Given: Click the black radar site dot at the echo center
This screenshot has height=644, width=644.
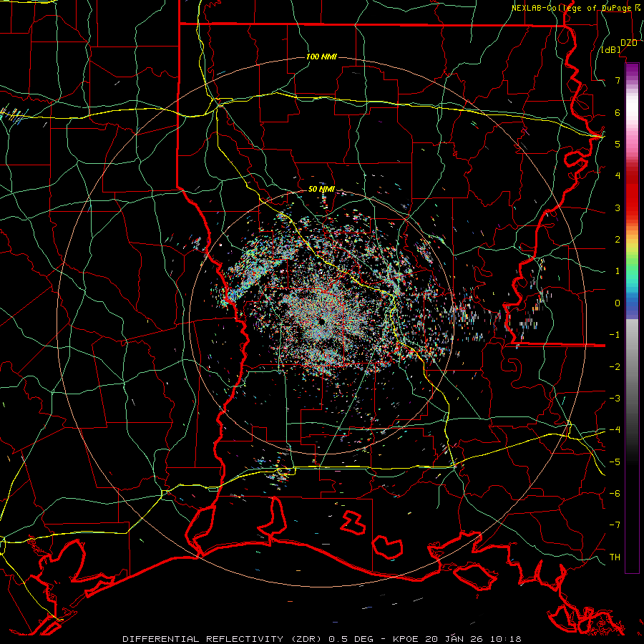Looking at the screenshot, I should coord(321,321).
